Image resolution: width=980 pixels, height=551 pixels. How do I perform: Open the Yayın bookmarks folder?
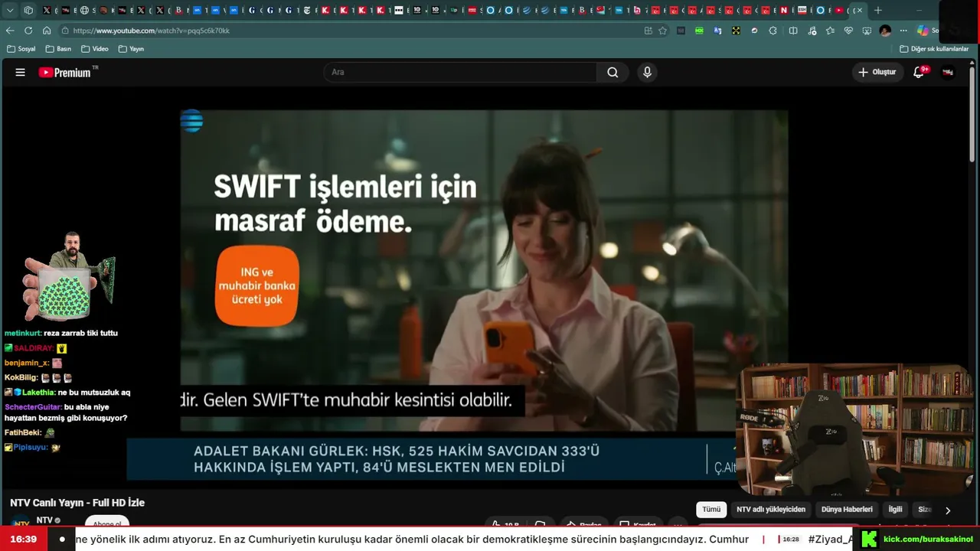point(131,49)
